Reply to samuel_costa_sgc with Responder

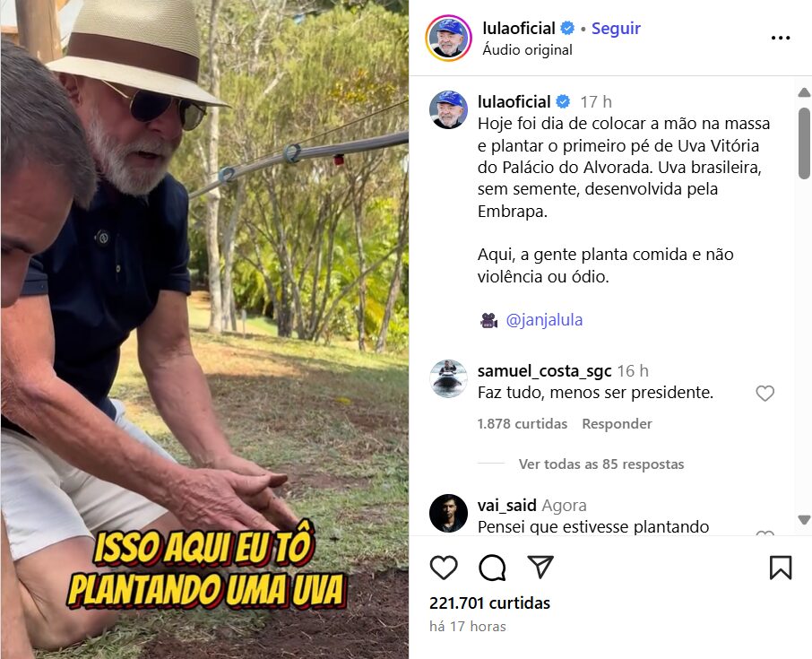[617, 423]
